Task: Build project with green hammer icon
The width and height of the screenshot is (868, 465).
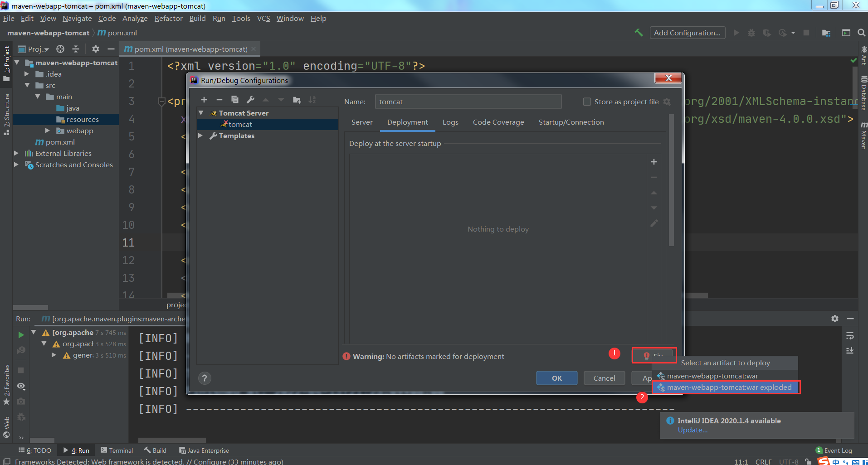Action: pyautogui.click(x=639, y=33)
